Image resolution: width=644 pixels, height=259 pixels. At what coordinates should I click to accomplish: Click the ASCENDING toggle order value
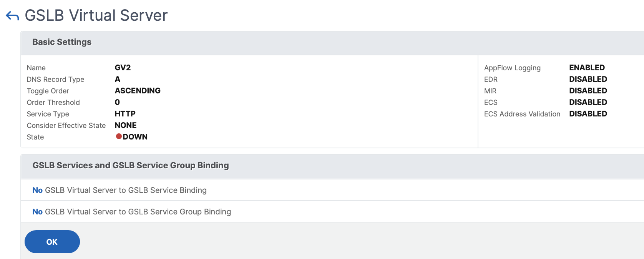pos(138,91)
